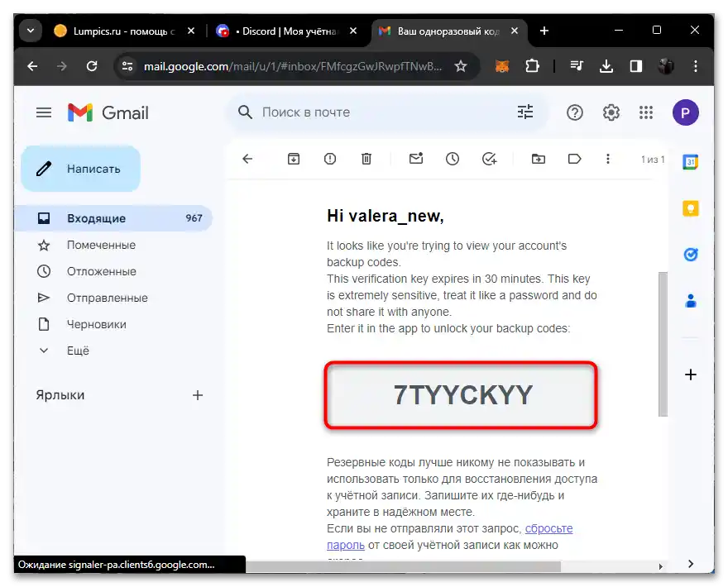
Task: Toggle the Gmail main menu hamburger
Action: point(44,112)
